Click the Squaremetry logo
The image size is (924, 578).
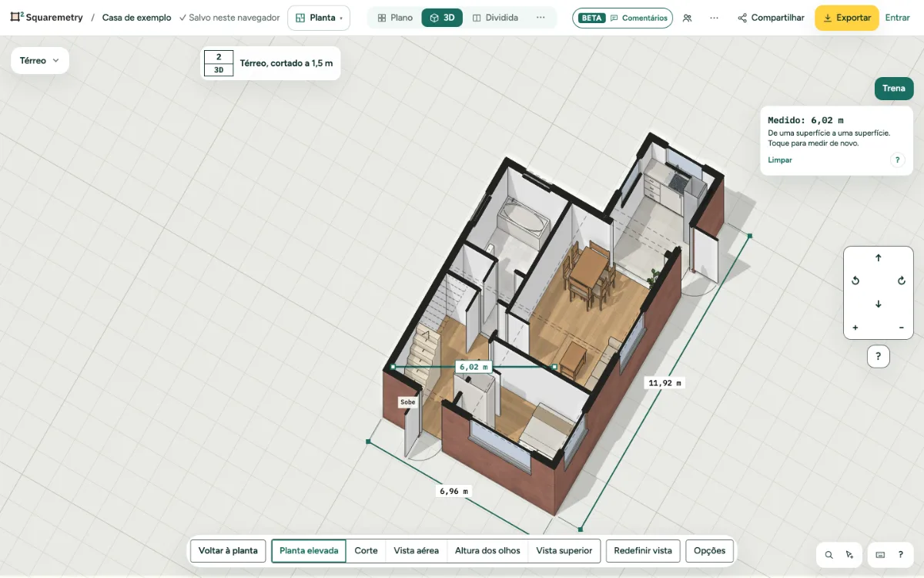pyautogui.click(x=46, y=18)
